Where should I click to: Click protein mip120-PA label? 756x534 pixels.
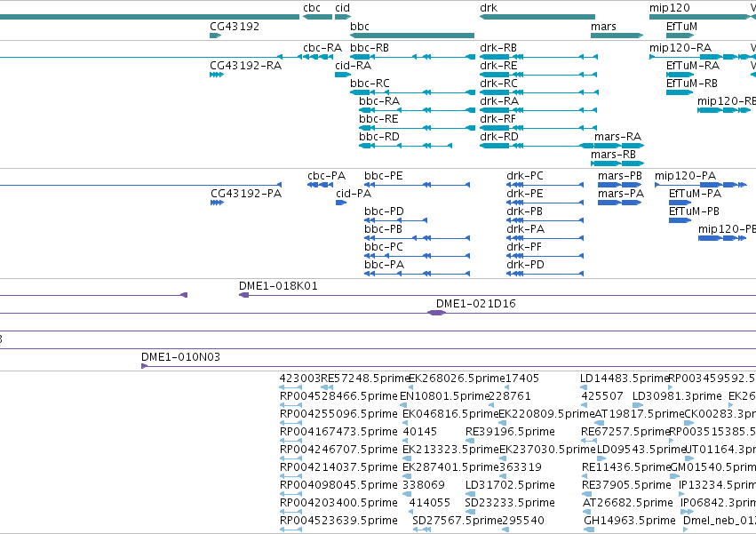point(685,176)
